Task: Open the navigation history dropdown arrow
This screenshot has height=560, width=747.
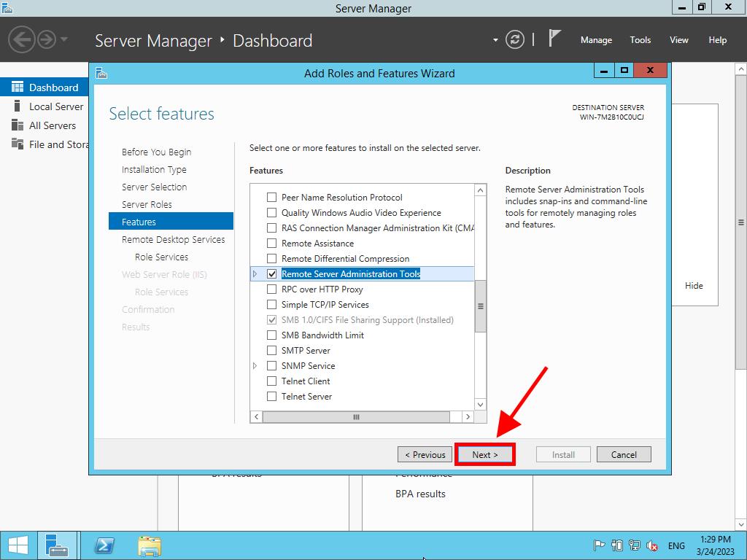Action: (x=64, y=39)
